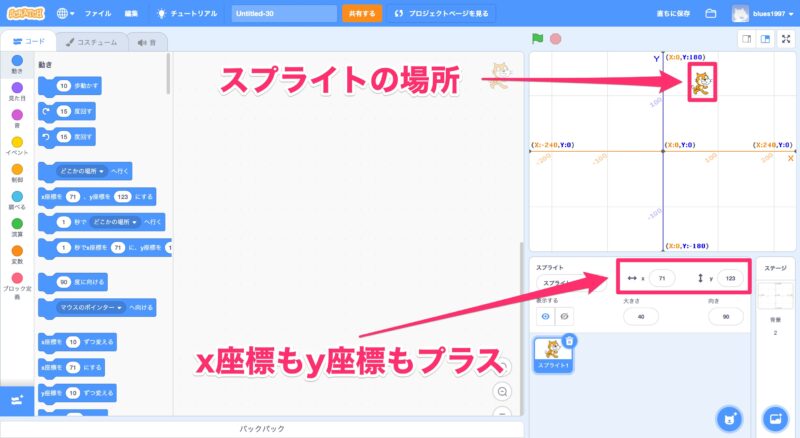
Task: Select the イベント block category
Action: click(16, 146)
